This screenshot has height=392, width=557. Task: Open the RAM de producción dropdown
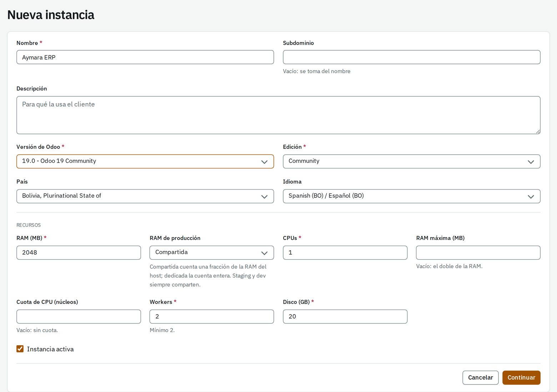point(212,252)
